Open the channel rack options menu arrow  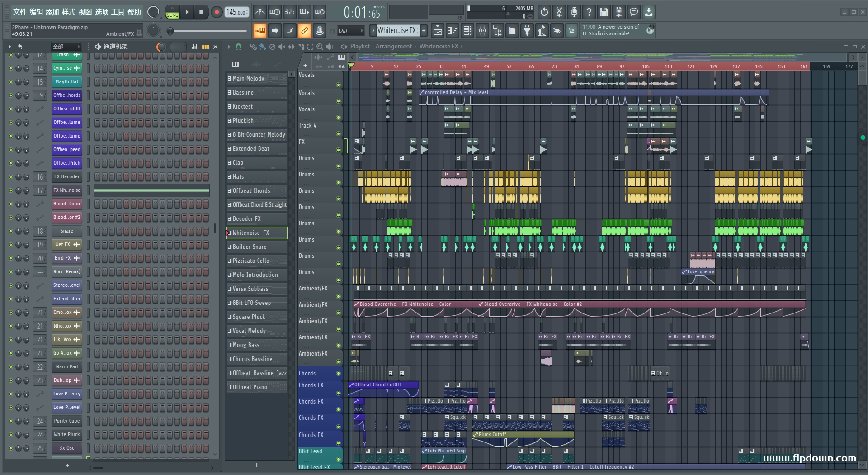9,47
